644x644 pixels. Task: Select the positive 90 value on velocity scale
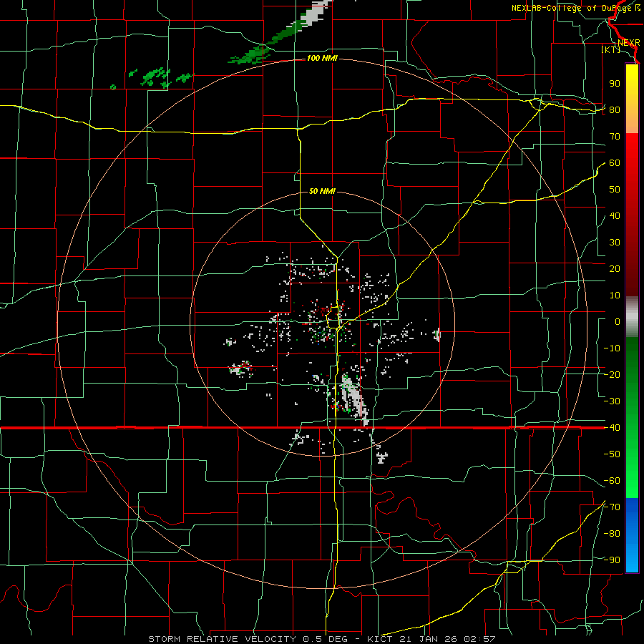point(615,84)
